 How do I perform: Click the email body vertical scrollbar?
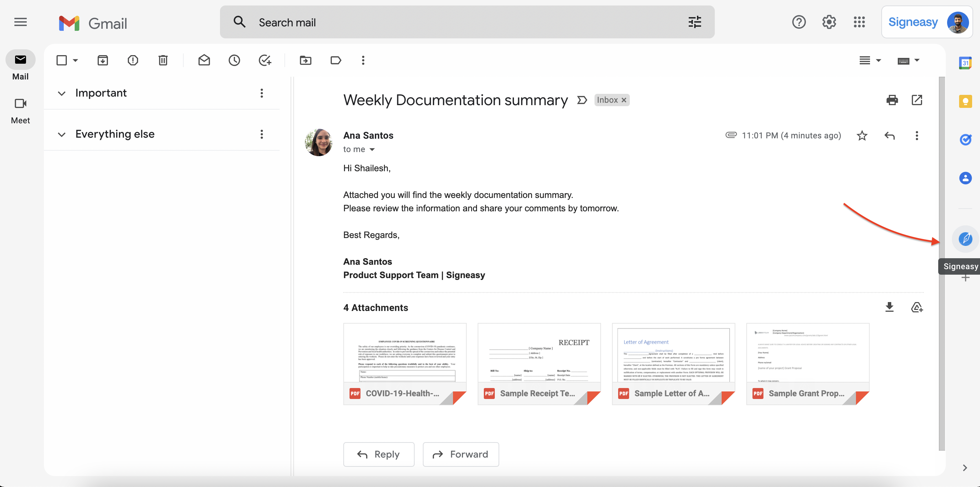coord(942,263)
